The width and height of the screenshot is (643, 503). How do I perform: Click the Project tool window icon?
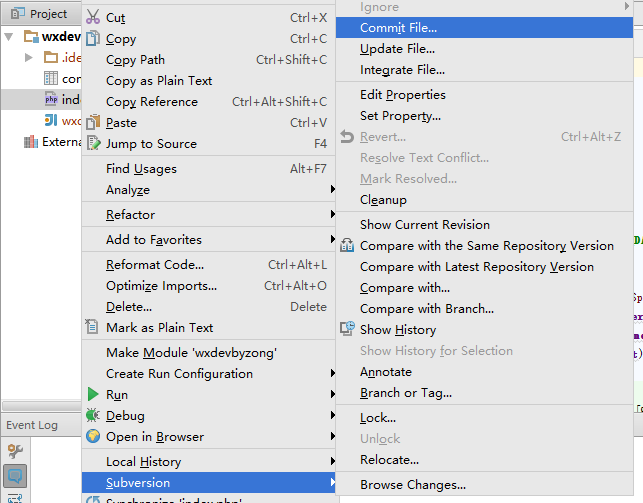coord(16,14)
